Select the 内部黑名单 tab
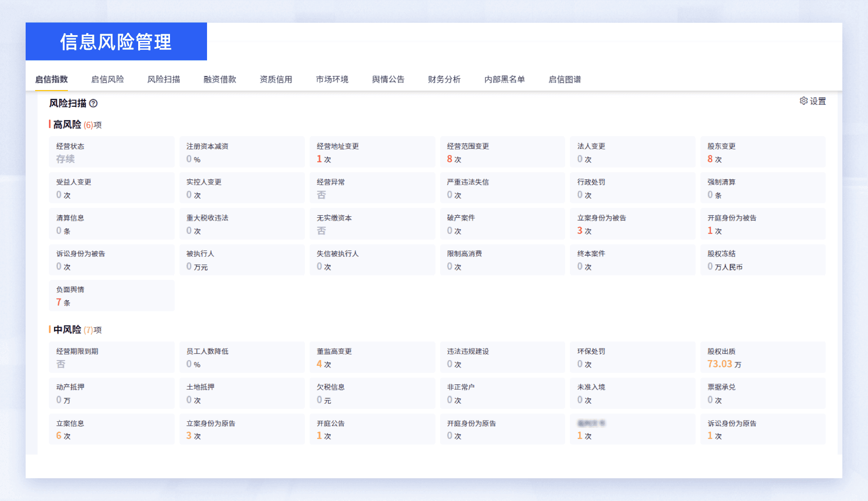This screenshot has height=501, width=868. pyautogui.click(x=504, y=79)
